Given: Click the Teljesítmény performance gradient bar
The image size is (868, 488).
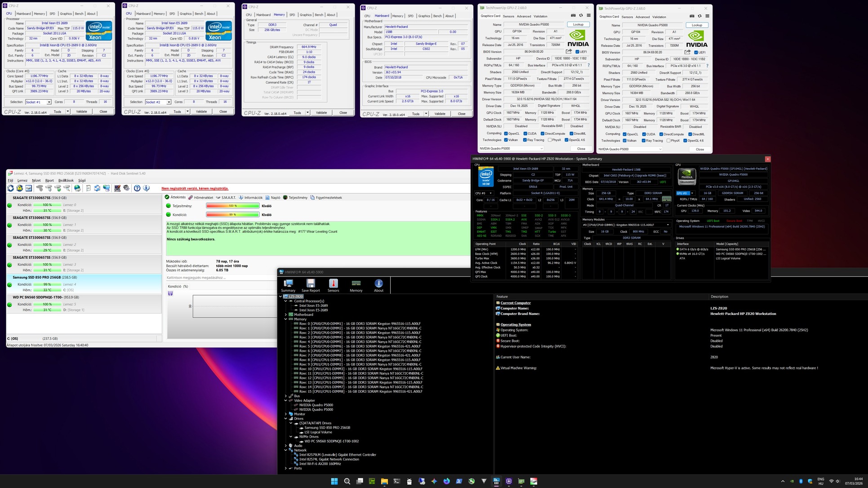Looking at the screenshot, I should [232, 206].
